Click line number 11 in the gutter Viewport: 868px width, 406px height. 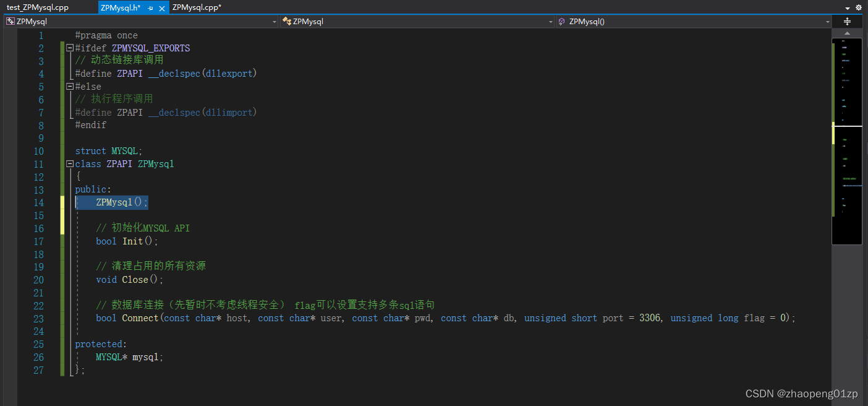coord(38,164)
